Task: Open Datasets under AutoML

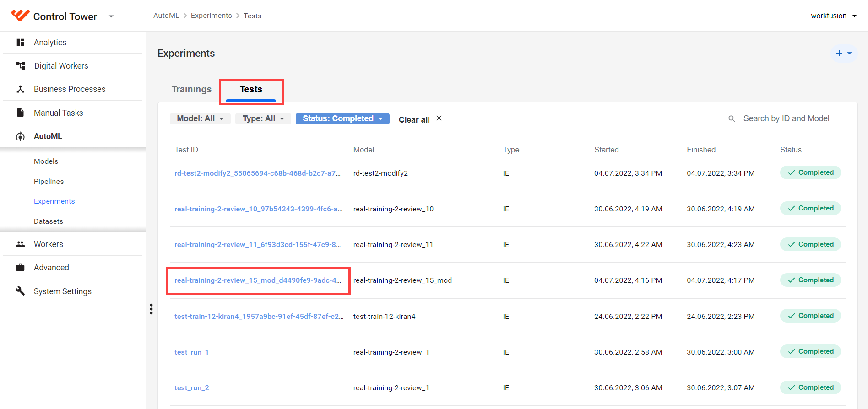Action: [49, 221]
